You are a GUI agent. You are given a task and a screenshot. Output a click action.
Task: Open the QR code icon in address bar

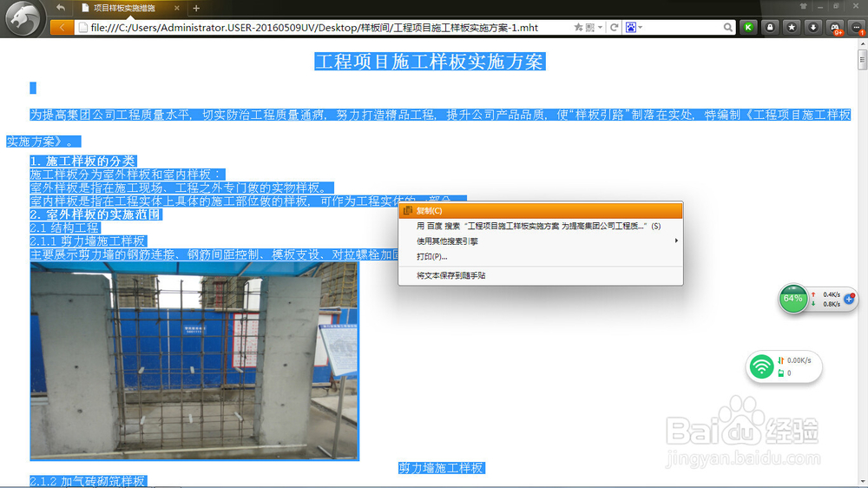[x=590, y=27]
